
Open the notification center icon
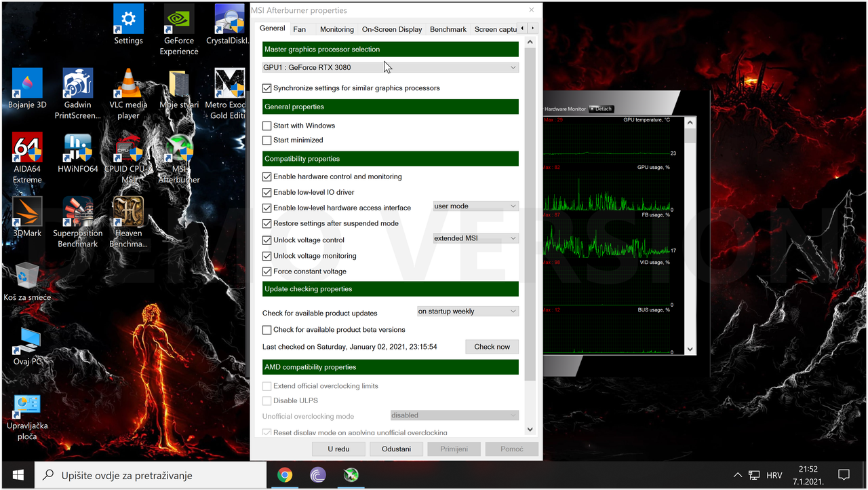[x=844, y=475]
